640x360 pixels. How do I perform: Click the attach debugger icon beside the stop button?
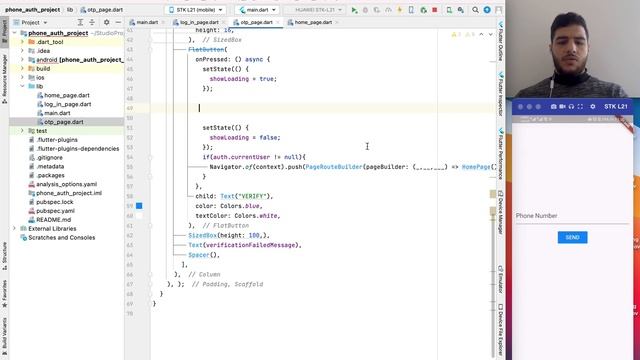pos(423,10)
